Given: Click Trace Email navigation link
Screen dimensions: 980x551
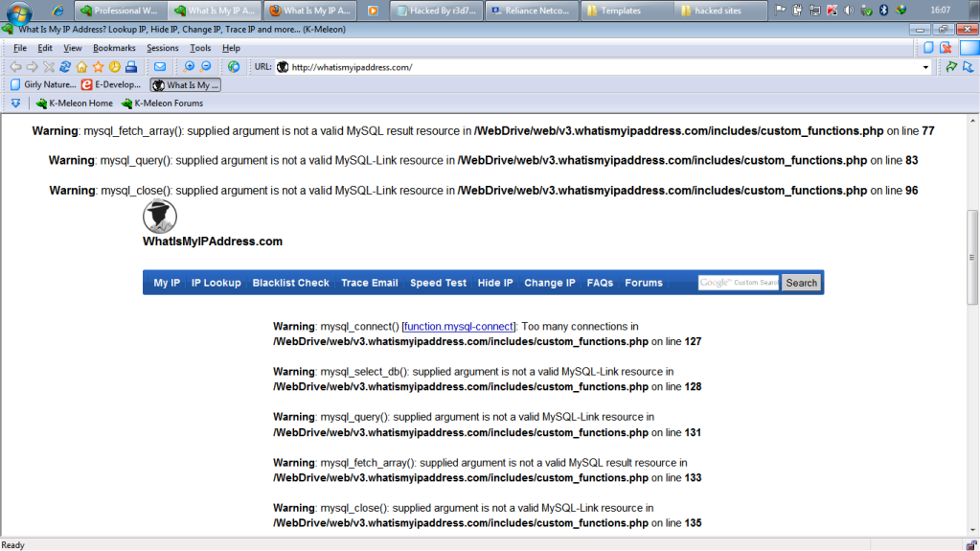Looking at the screenshot, I should [370, 283].
